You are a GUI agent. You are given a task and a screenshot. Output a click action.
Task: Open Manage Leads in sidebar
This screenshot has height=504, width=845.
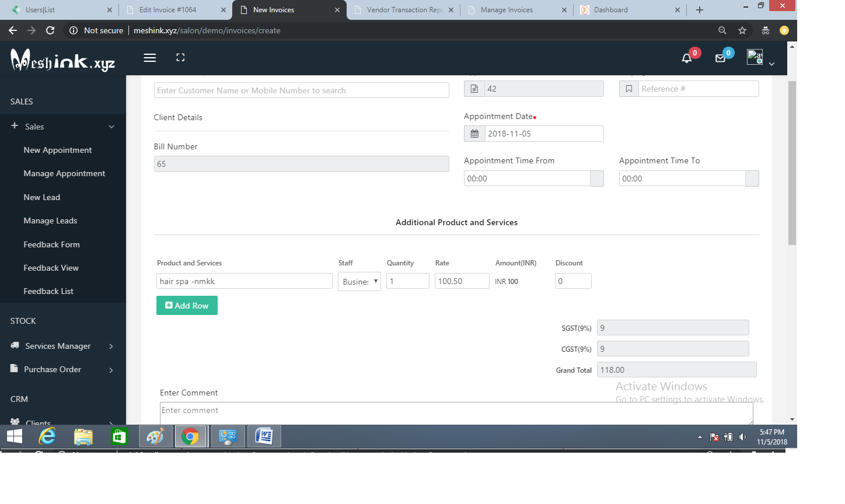click(x=50, y=220)
